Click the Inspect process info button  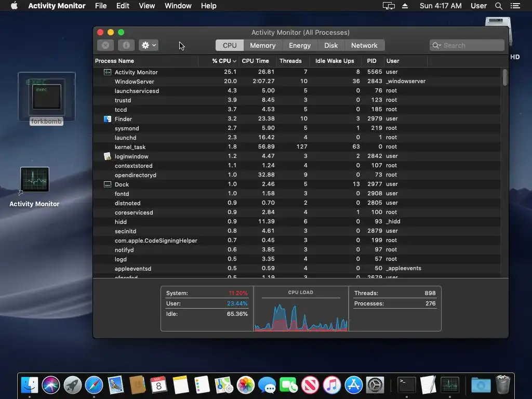(126, 45)
